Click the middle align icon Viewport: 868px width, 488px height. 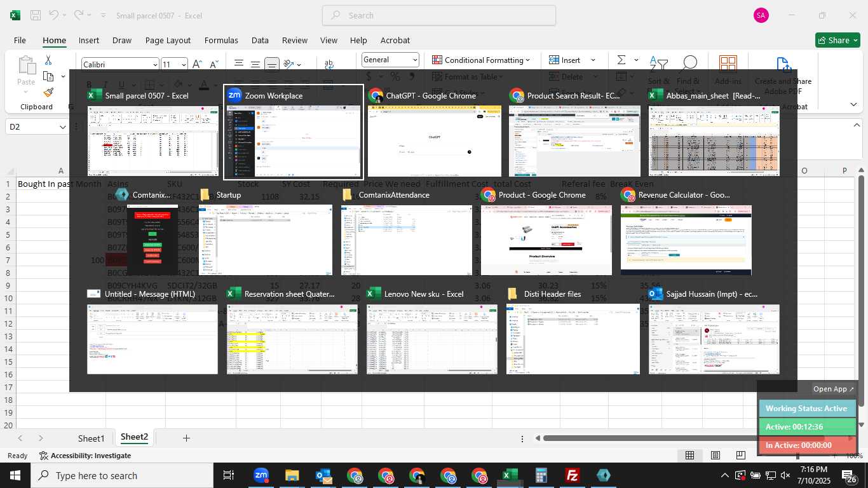255,64
